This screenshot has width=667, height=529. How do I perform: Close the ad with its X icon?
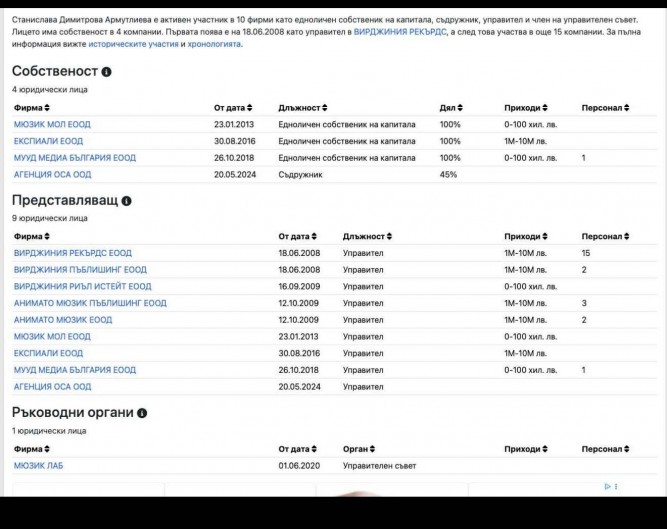point(616,487)
